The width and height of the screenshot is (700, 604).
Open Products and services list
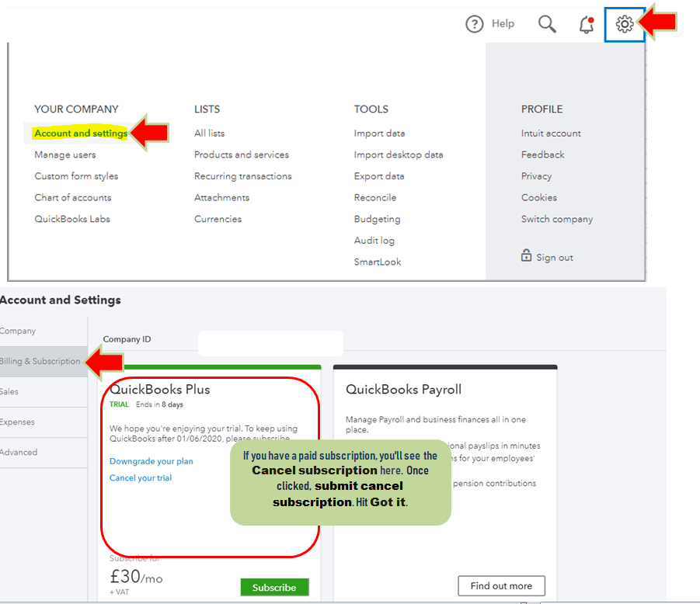[x=242, y=154]
